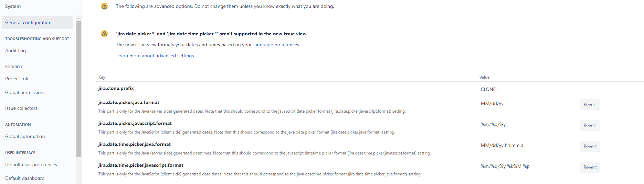
Task: Edit the CLONE - prefix value
Action: pyautogui.click(x=490, y=89)
